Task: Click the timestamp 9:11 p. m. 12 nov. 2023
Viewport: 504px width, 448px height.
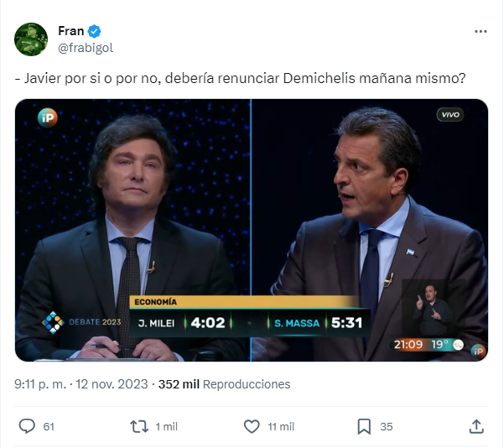Action: (x=78, y=384)
